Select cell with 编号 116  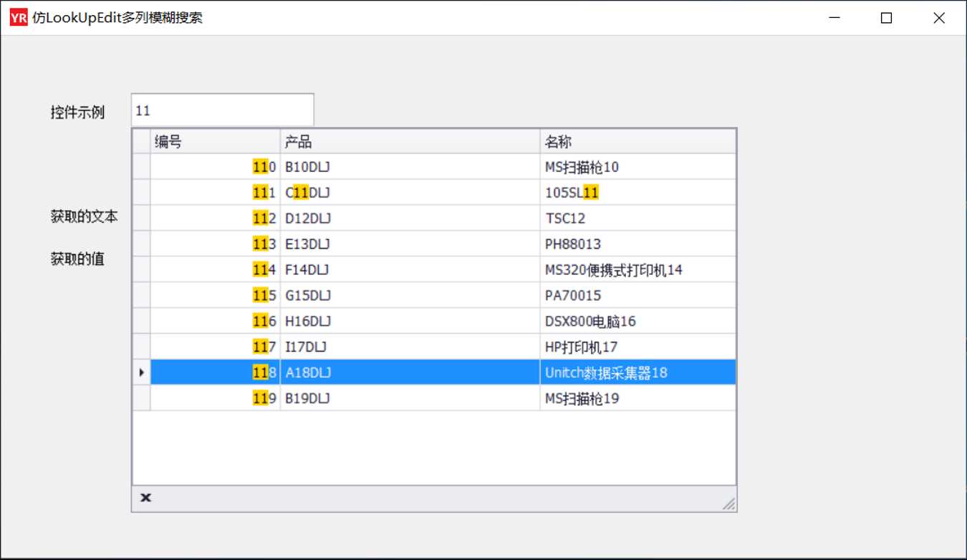(x=215, y=322)
